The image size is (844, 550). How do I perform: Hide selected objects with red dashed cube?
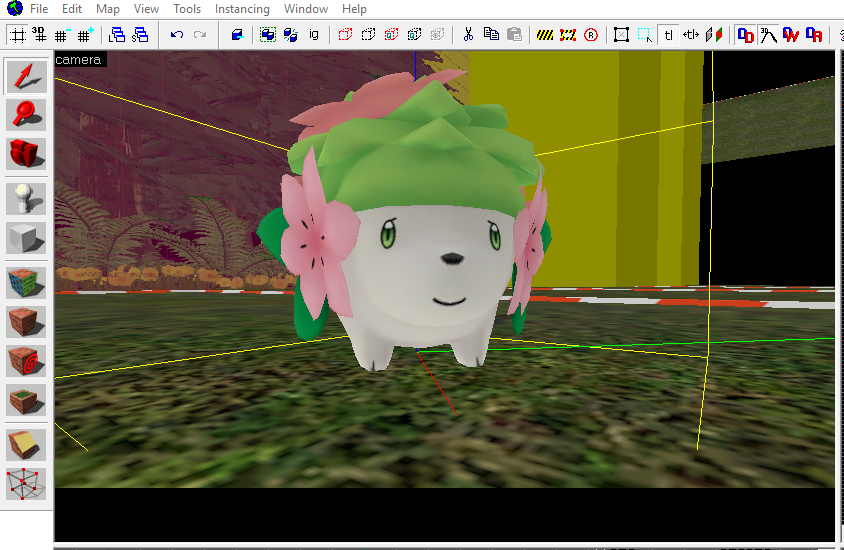click(x=345, y=35)
